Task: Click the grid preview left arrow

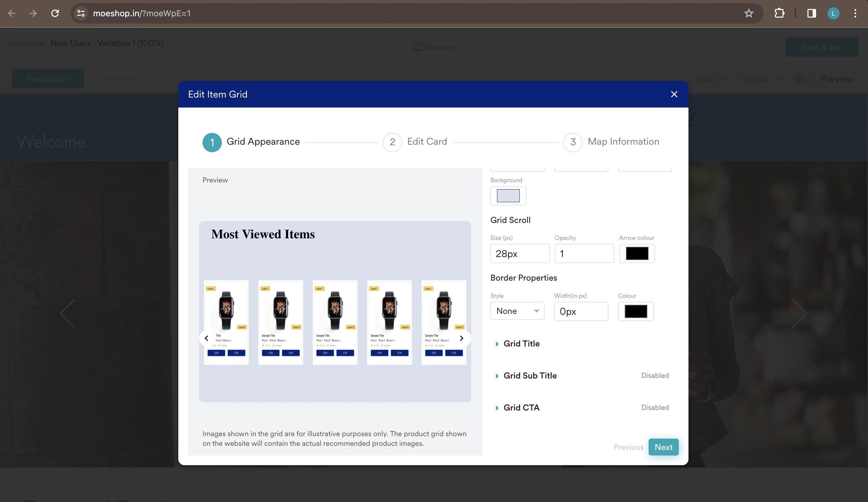Action: tap(206, 338)
